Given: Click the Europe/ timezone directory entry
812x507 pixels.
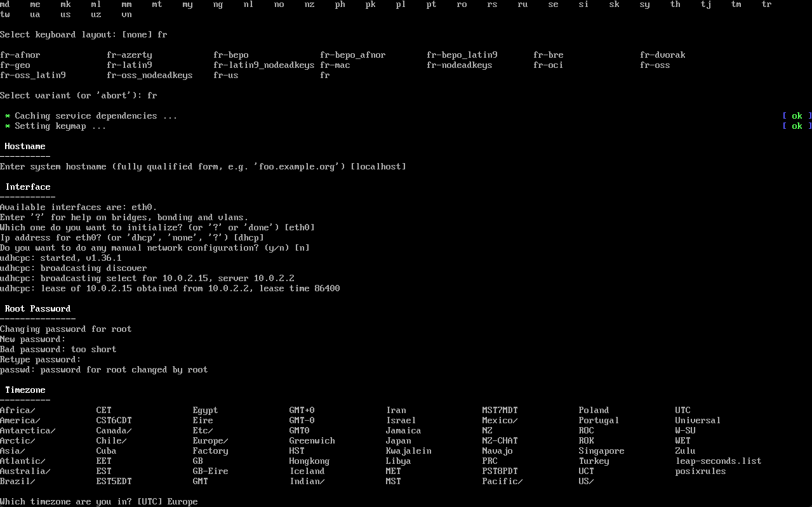Looking at the screenshot, I should [x=210, y=440].
